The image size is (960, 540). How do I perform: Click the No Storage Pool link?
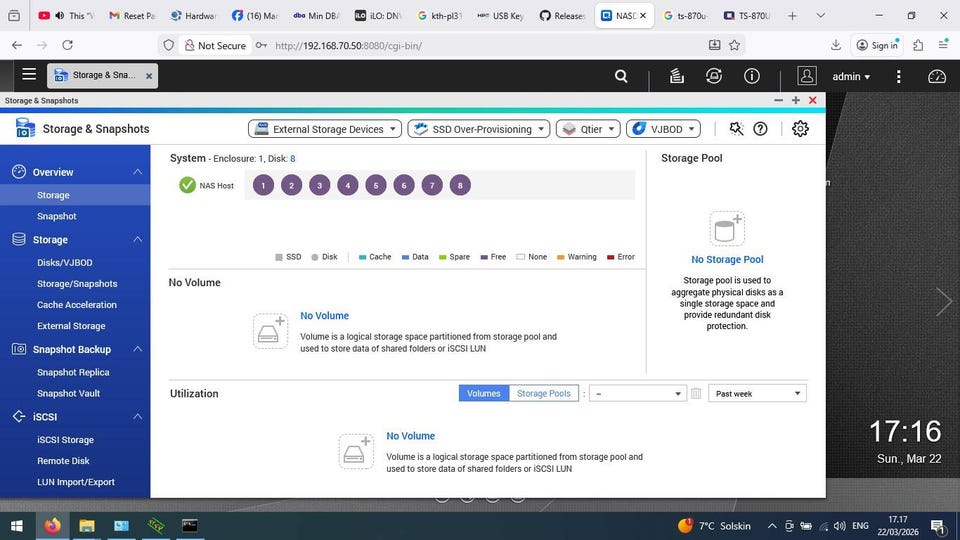pyautogui.click(x=727, y=260)
